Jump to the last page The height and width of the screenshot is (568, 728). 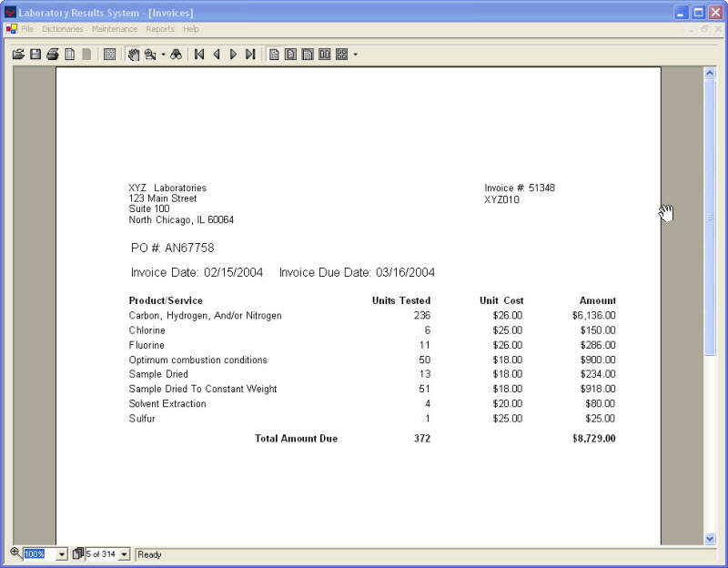pos(250,55)
